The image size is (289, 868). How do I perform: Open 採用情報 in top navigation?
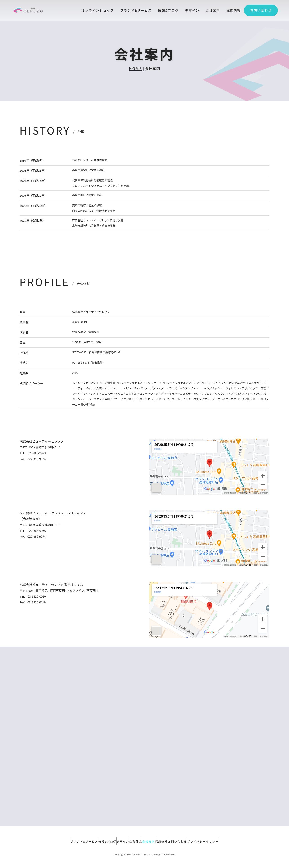coord(233,10)
